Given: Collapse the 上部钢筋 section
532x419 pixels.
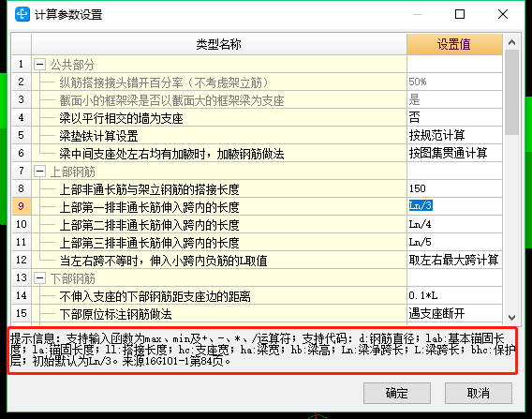Looking at the screenshot, I should [x=39, y=172].
